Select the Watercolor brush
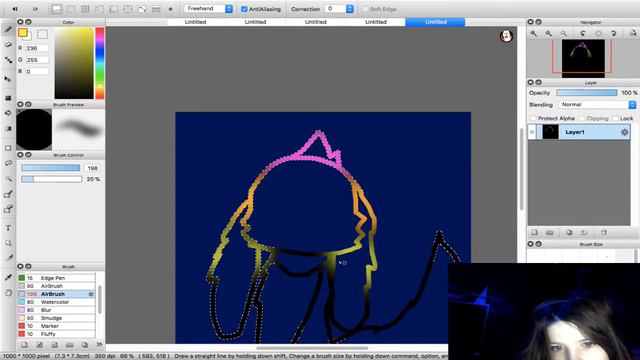Viewport: 640px width, 360px height. [x=56, y=302]
